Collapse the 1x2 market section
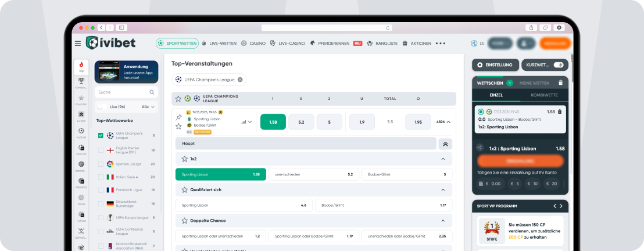The width and height of the screenshot is (644, 251). coord(443,159)
